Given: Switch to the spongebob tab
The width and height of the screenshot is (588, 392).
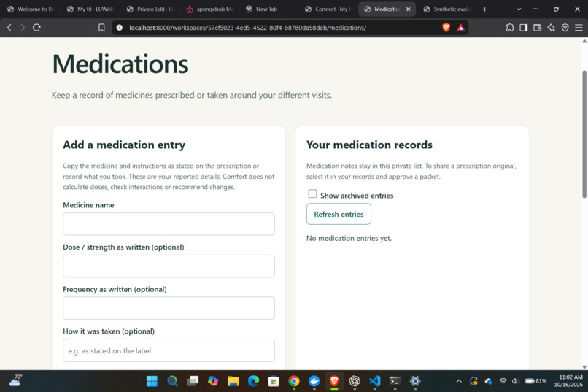Looking at the screenshot, I should [210, 9].
